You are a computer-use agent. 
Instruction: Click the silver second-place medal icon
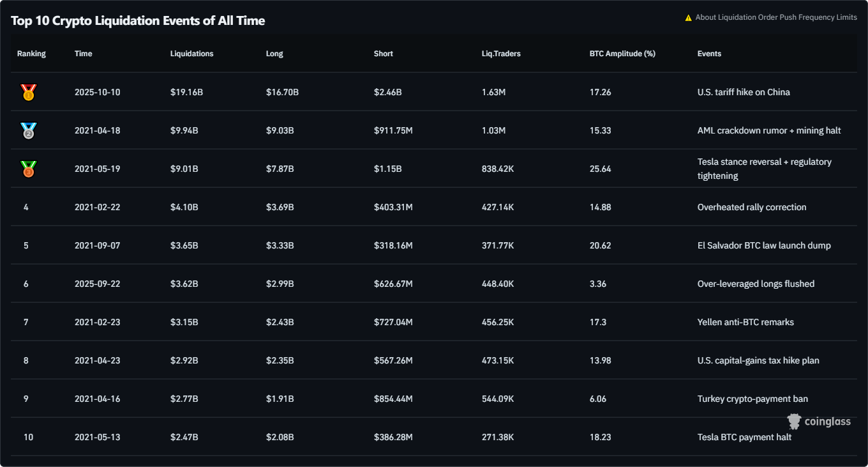pyautogui.click(x=28, y=131)
